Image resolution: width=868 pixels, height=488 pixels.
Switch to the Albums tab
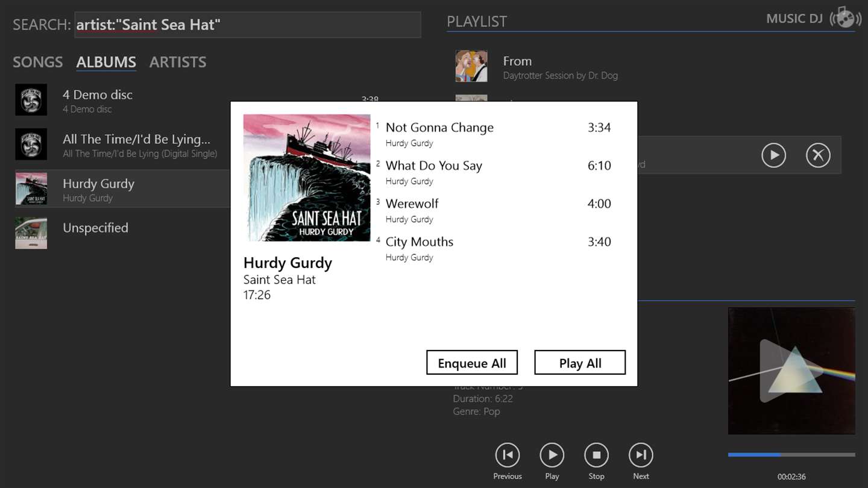point(106,62)
